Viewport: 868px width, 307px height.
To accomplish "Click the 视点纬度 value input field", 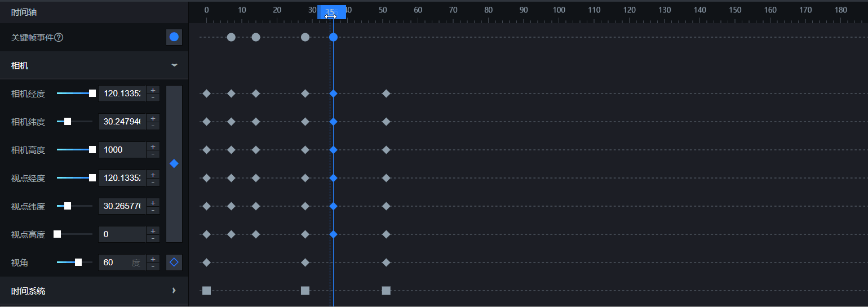I will (122, 206).
